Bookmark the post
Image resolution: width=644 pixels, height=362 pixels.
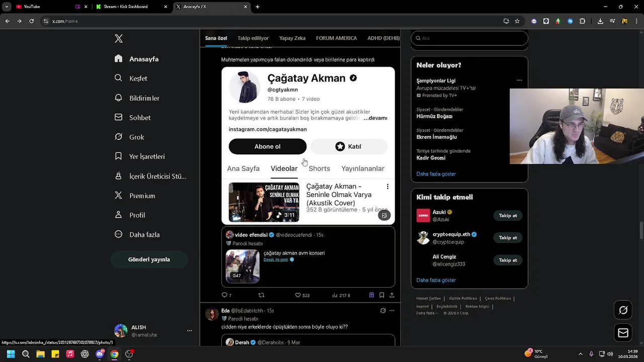click(382, 295)
